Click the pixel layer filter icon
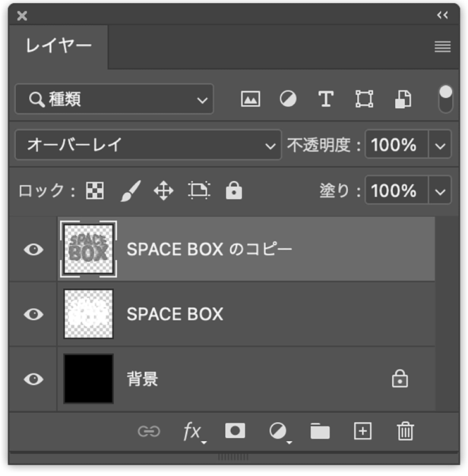 pos(250,99)
